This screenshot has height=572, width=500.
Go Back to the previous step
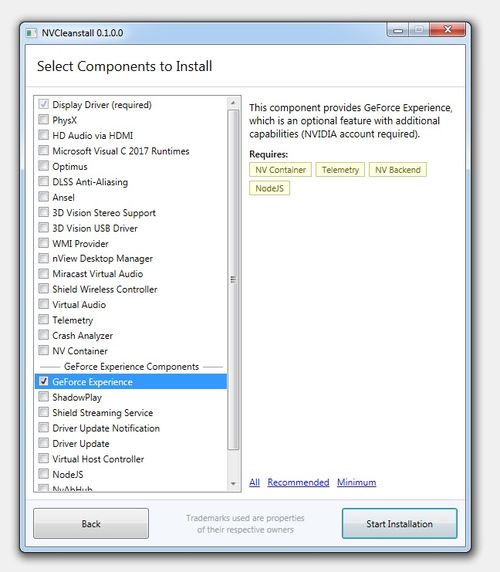91,523
